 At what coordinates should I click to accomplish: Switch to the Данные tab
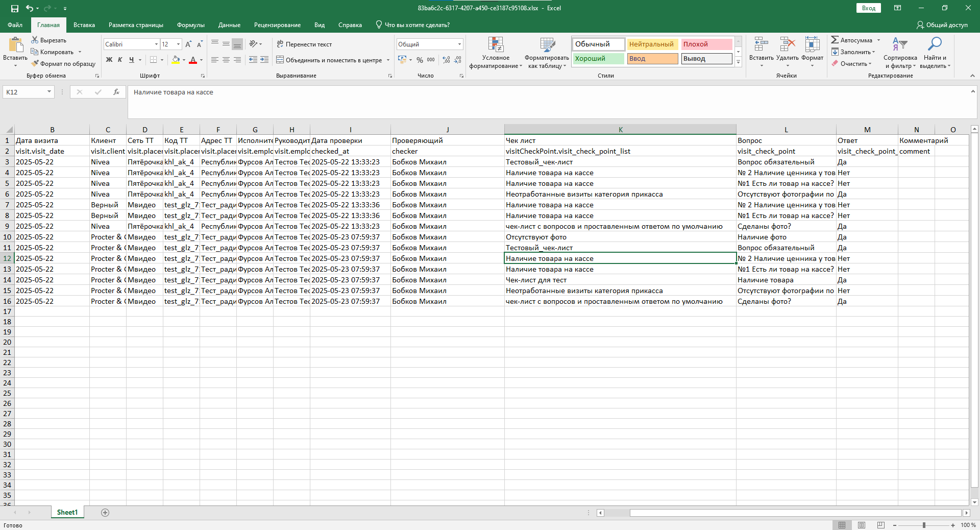tap(229, 25)
